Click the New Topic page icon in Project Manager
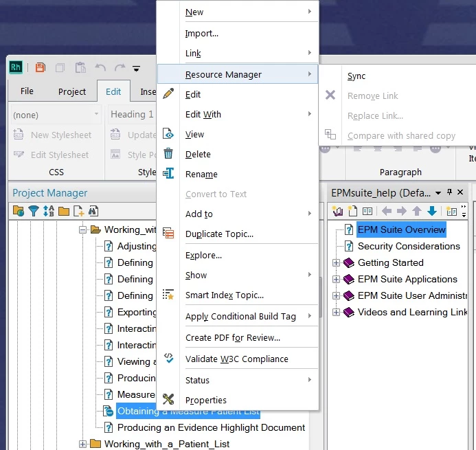This screenshot has width=476, height=450. [78, 211]
